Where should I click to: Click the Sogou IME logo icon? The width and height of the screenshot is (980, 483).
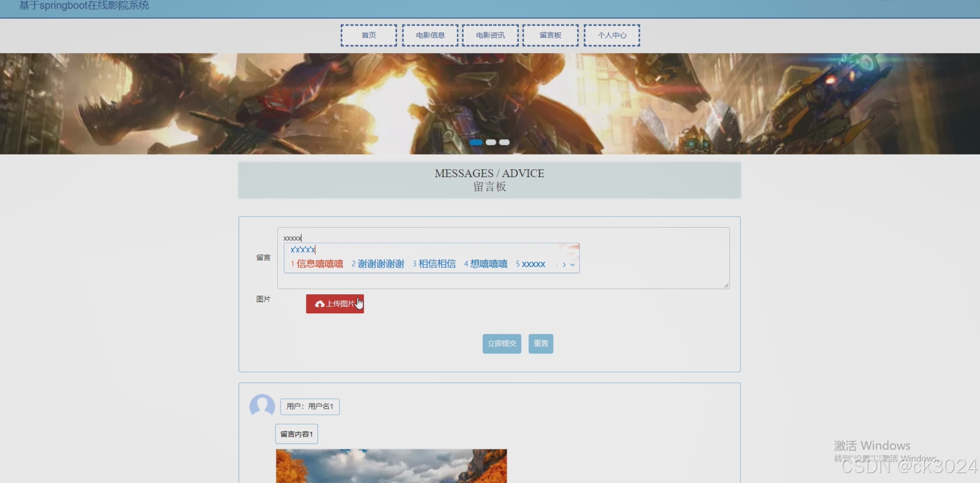point(570,251)
